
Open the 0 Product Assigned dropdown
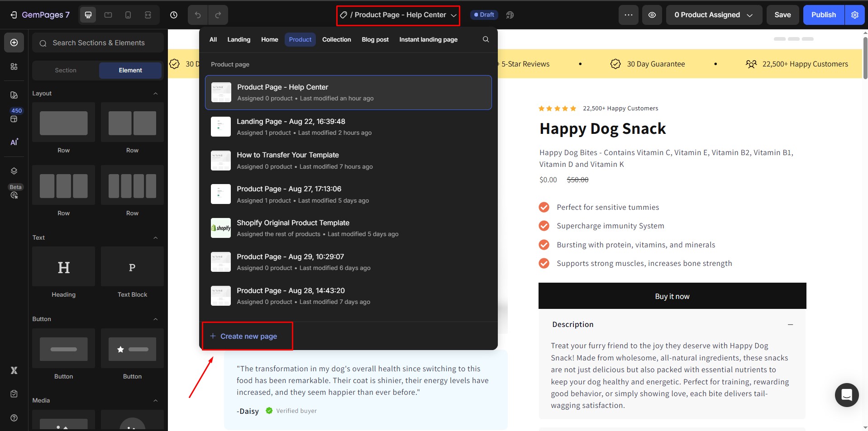click(713, 15)
